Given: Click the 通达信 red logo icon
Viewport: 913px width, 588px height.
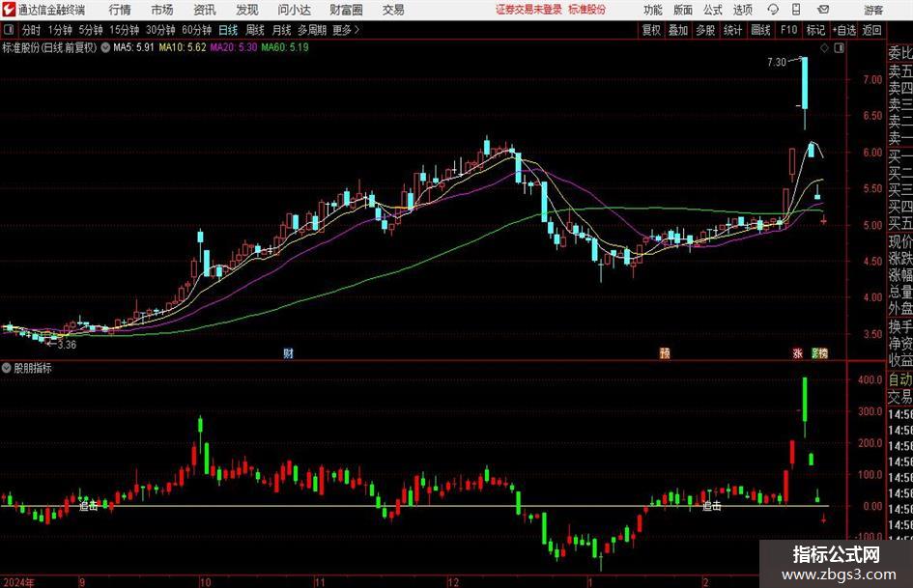Looking at the screenshot, I should pyautogui.click(x=8, y=10).
